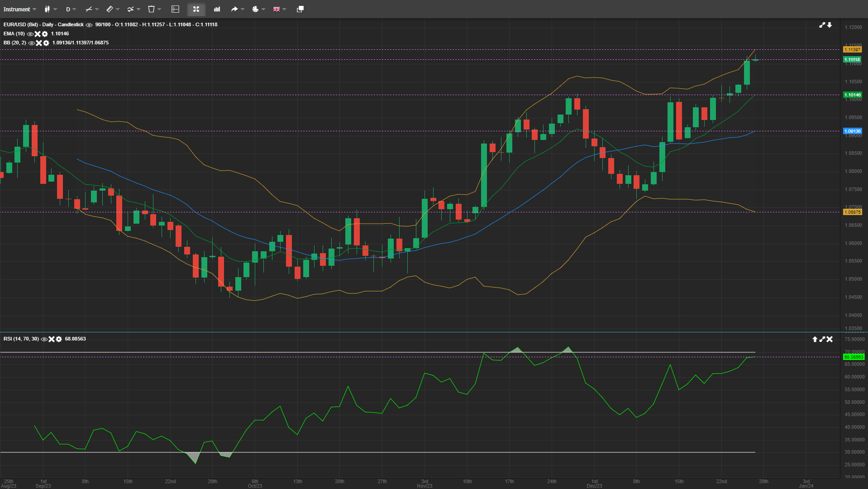This screenshot has height=489, width=868.
Task: Click the fullscreen mode icon
Action: coord(196,9)
